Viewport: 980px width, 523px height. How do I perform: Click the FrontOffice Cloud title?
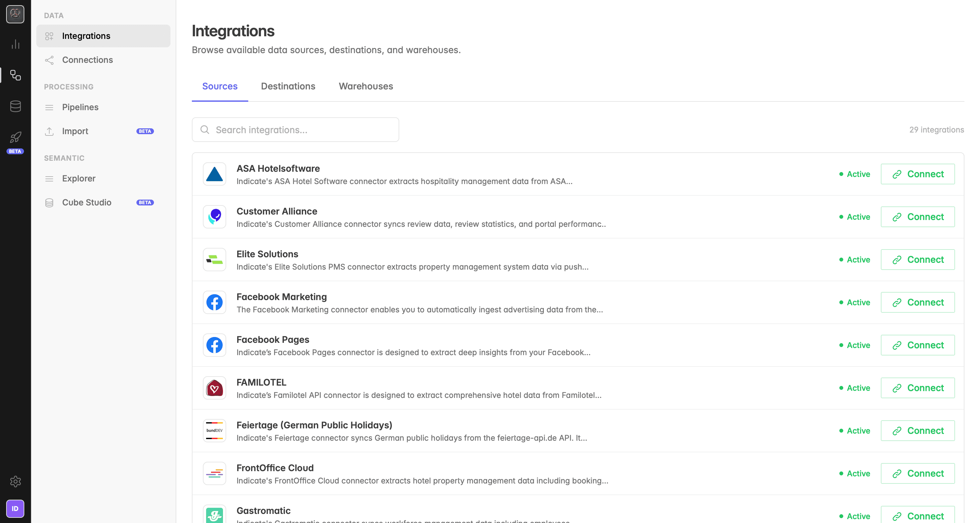point(275,468)
